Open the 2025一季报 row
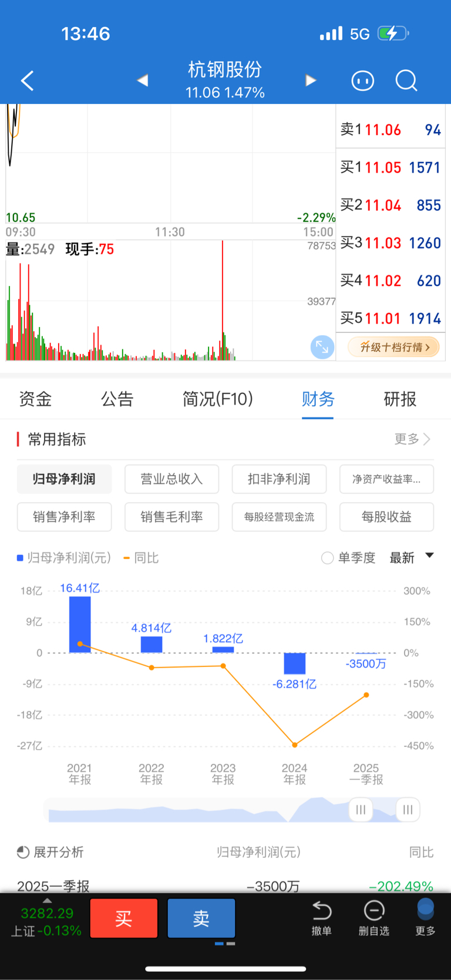This screenshot has height=980, width=451. click(225, 885)
